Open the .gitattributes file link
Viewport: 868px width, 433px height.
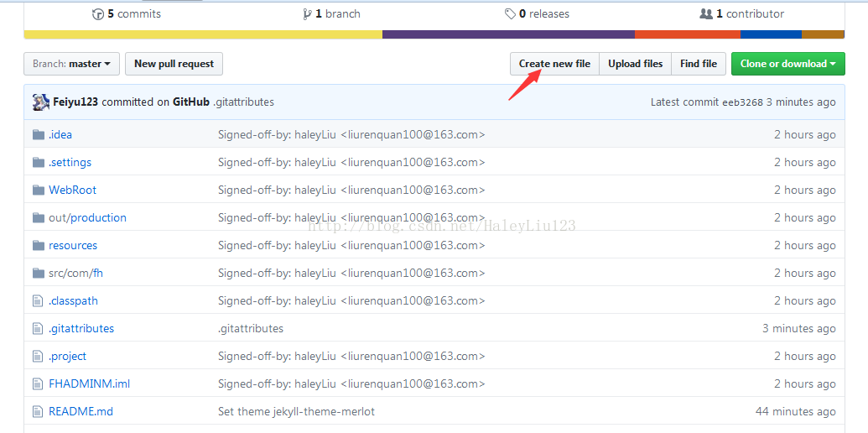tap(81, 328)
